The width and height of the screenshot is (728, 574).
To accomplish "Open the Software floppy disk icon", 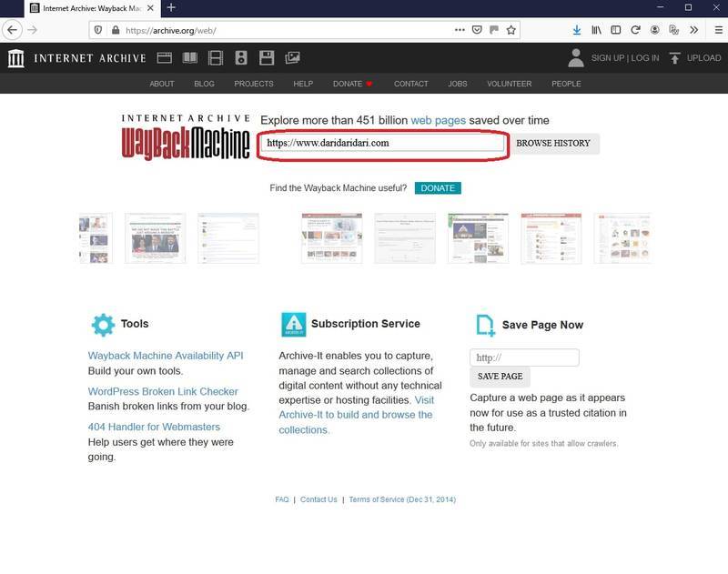I will point(267,57).
